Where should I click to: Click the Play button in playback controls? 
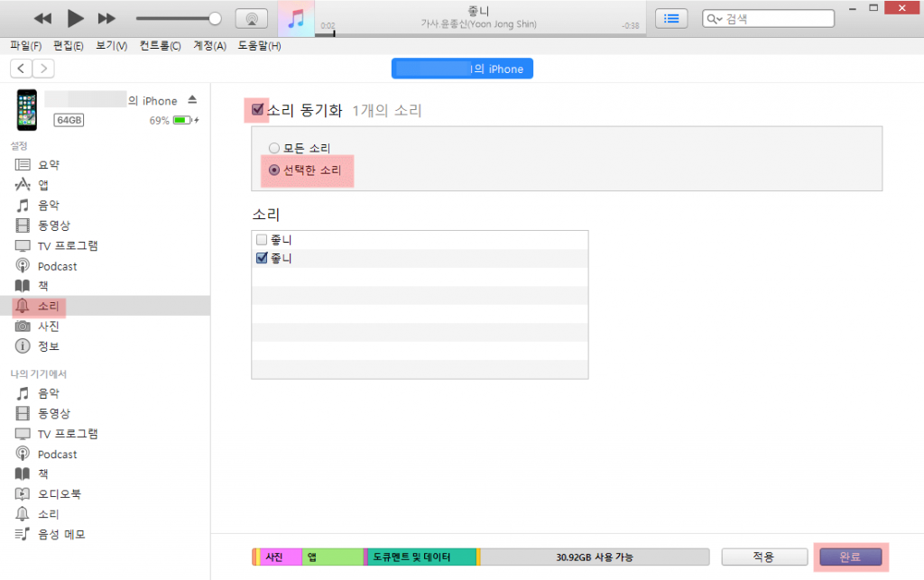(75, 18)
